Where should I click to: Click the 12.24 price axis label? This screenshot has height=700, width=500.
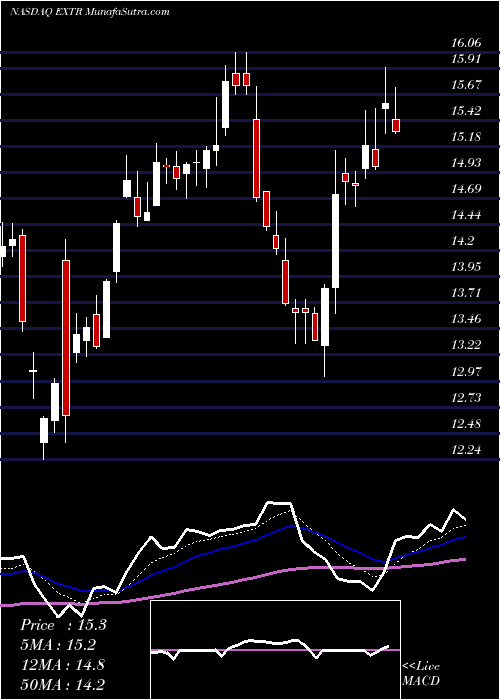click(x=466, y=450)
